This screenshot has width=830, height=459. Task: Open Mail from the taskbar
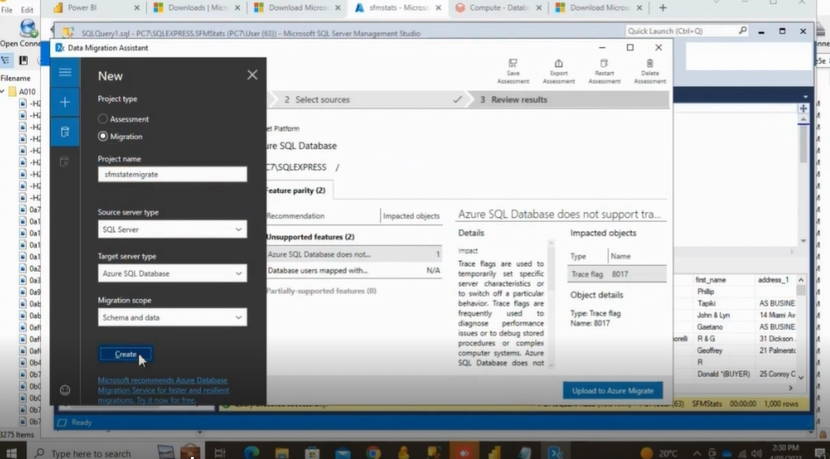(x=342, y=453)
